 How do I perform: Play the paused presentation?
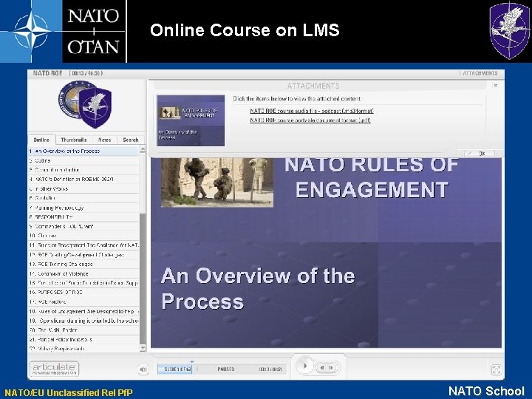[x=304, y=366]
